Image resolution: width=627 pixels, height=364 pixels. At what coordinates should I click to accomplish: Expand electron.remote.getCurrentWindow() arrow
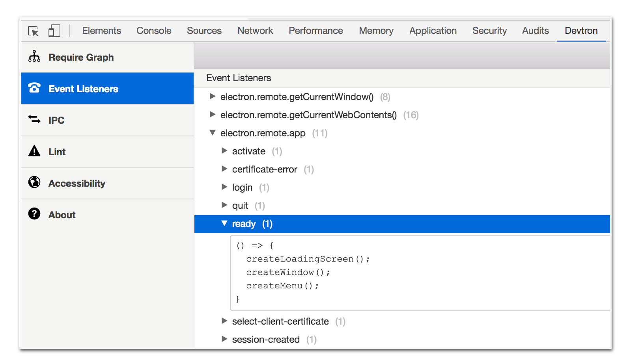tap(213, 96)
